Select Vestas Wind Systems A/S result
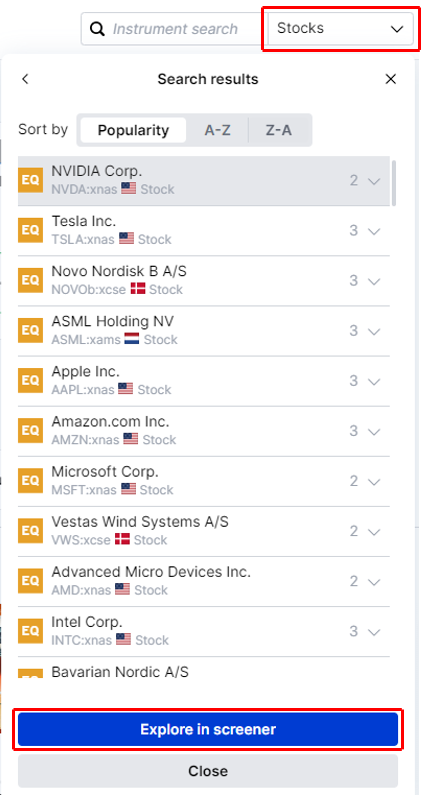 pos(204,531)
